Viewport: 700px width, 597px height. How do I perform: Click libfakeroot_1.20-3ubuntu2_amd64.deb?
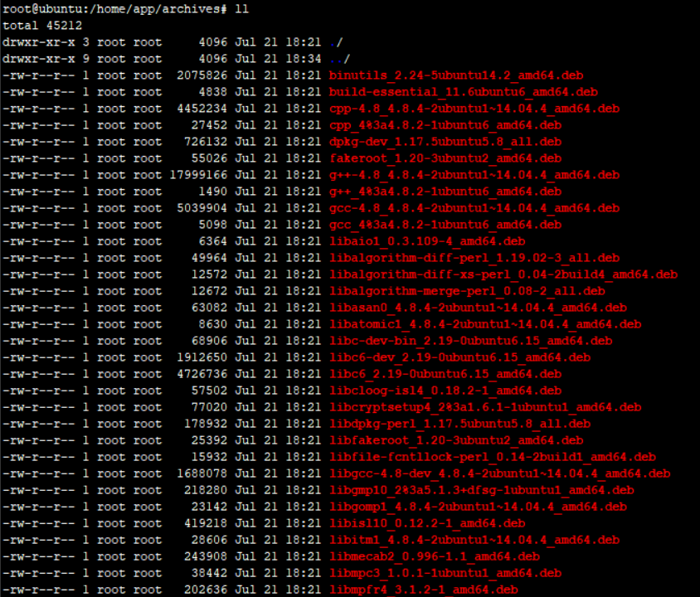tap(456, 440)
